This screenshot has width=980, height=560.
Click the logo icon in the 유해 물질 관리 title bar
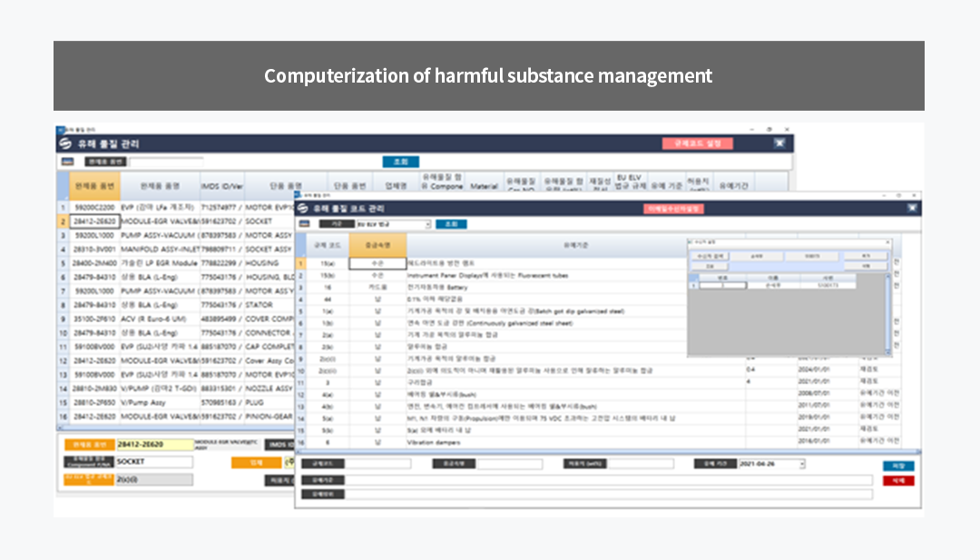coord(64,143)
